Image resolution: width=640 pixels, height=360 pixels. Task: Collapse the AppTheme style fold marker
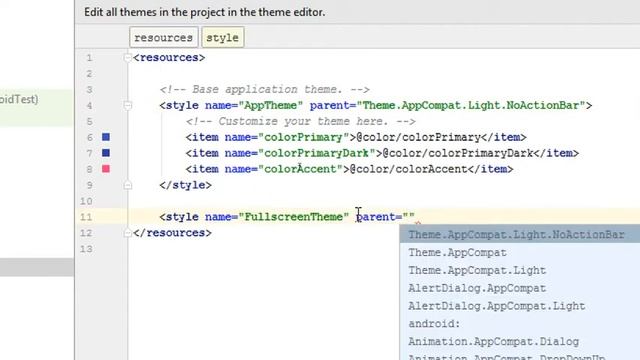[128, 106]
